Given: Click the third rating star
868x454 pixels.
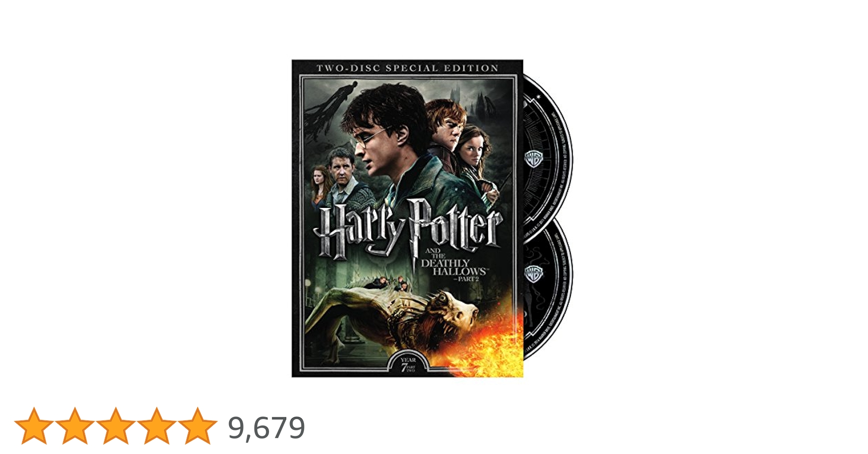Looking at the screenshot, I should coord(116,426).
